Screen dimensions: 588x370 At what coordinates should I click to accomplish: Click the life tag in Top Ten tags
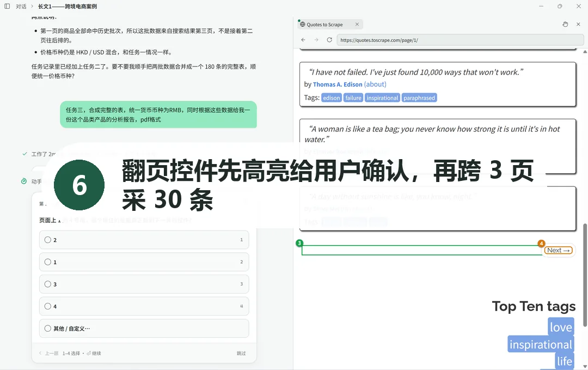pos(565,361)
